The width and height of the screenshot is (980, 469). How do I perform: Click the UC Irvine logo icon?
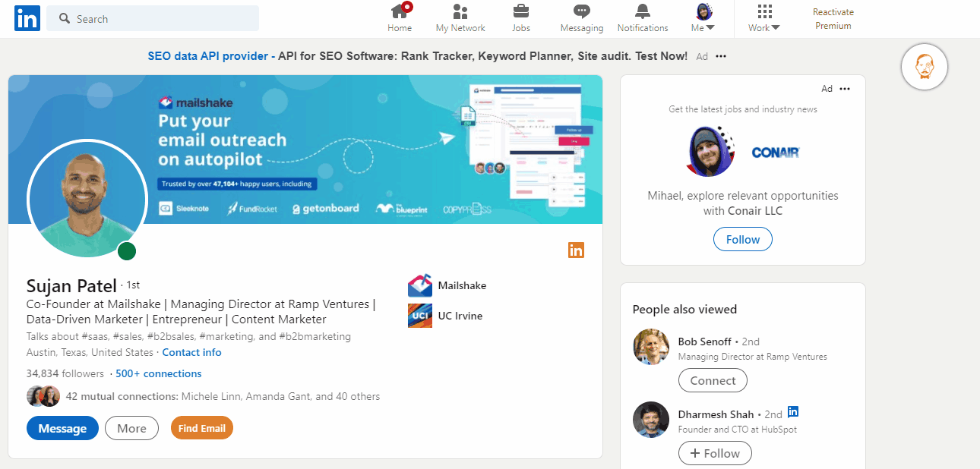pyautogui.click(x=420, y=316)
